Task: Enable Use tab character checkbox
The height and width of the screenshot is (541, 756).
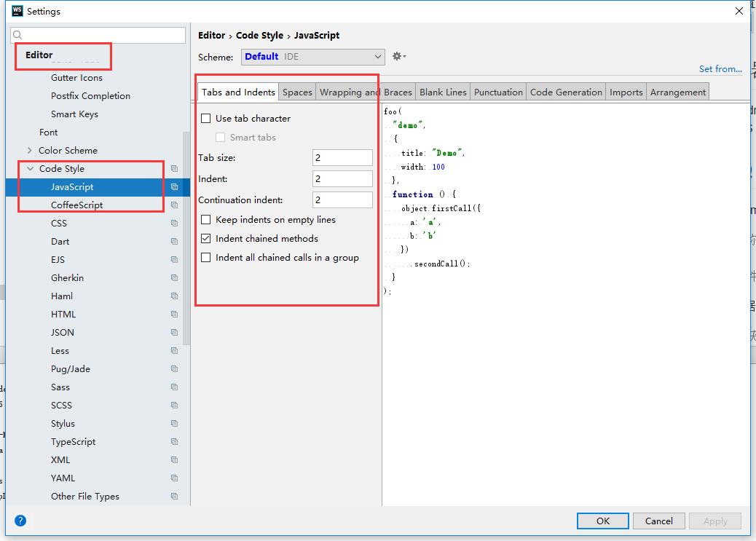Action: (206, 119)
